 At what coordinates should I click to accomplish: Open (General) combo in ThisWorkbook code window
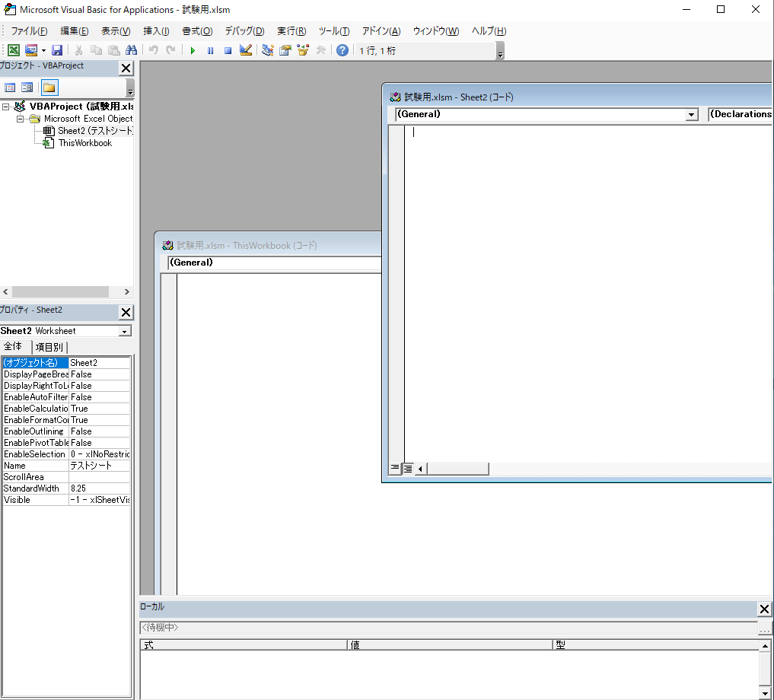[x=275, y=262]
